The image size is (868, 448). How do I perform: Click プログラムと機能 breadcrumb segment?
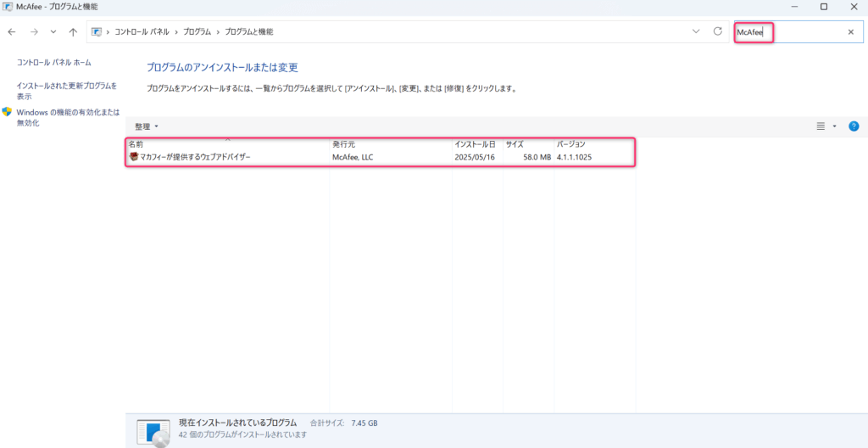(248, 32)
